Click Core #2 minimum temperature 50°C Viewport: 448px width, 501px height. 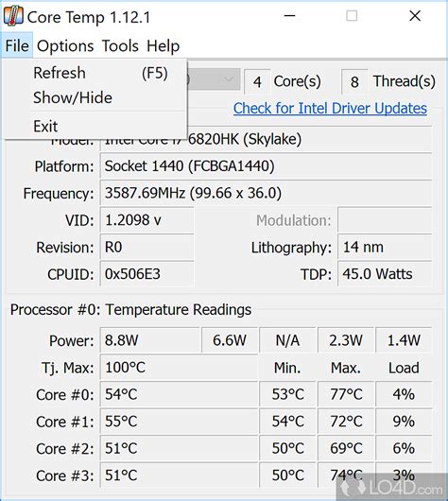tap(287, 448)
